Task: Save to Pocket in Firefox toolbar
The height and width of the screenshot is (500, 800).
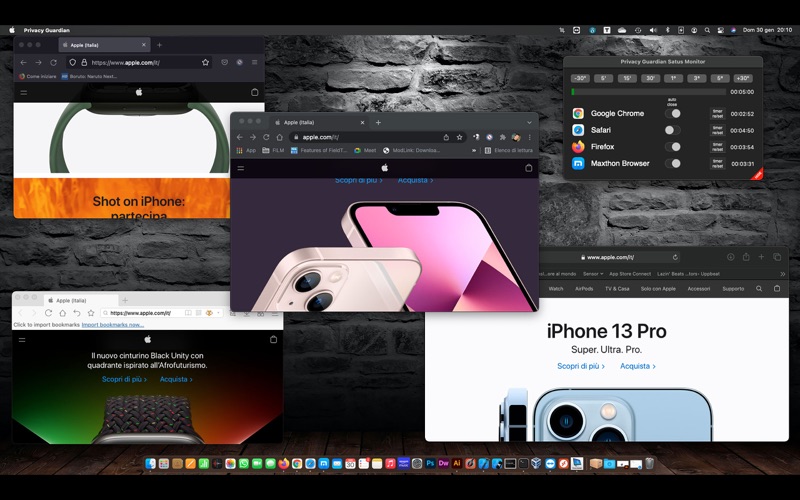Action: point(224,62)
